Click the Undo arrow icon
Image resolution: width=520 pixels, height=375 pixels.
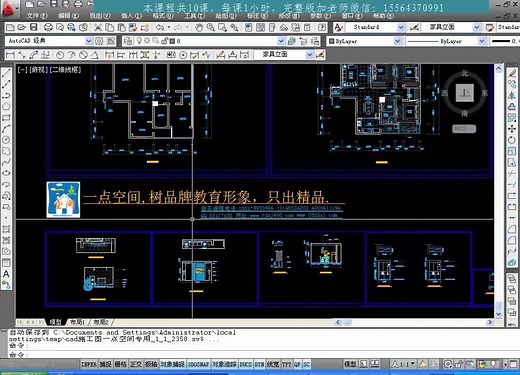(x=160, y=27)
